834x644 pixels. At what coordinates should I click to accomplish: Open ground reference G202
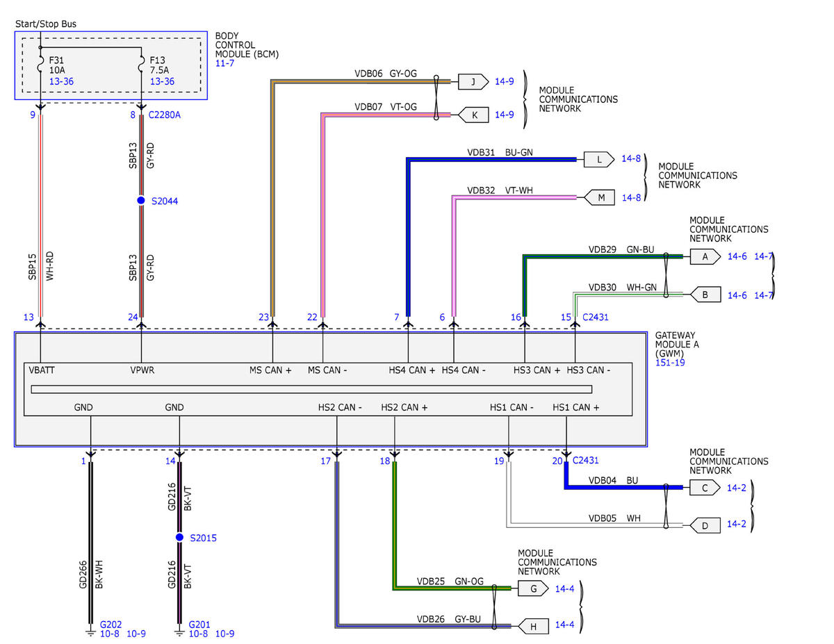111,625
